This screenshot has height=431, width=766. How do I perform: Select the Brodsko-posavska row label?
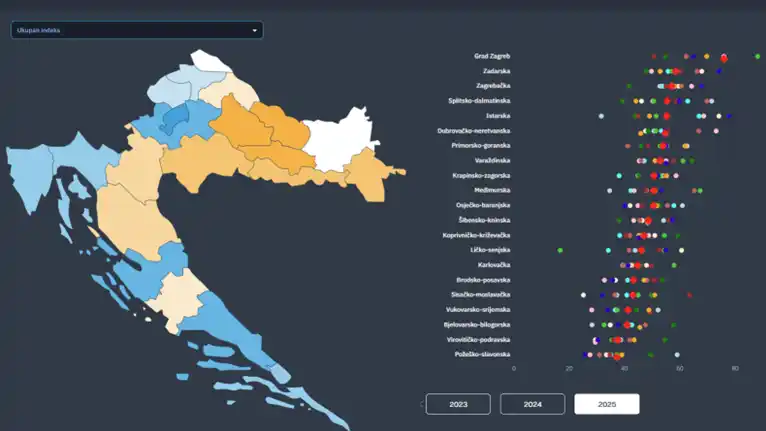click(x=483, y=280)
